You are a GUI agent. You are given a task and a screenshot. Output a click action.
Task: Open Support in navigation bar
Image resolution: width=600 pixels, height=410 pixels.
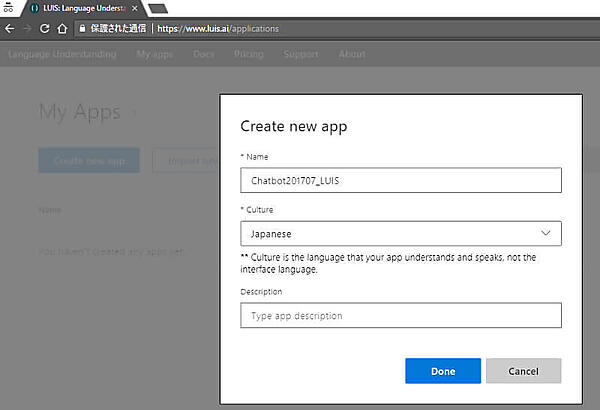[x=300, y=54]
